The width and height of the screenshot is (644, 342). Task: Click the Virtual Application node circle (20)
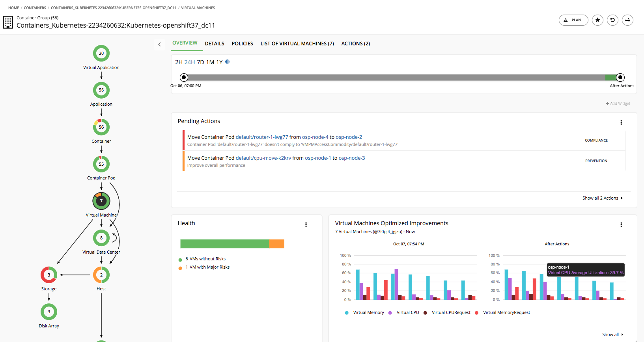(101, 53)
